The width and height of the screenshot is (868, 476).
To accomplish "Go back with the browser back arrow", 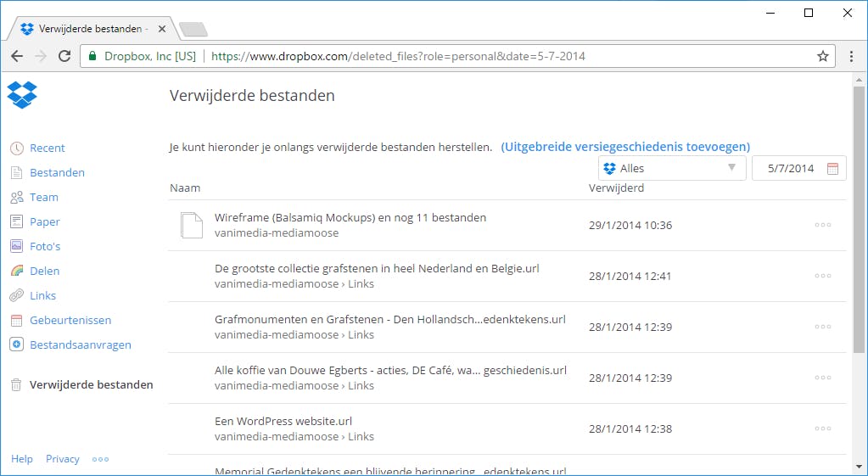I will click(x=17, y=56).
